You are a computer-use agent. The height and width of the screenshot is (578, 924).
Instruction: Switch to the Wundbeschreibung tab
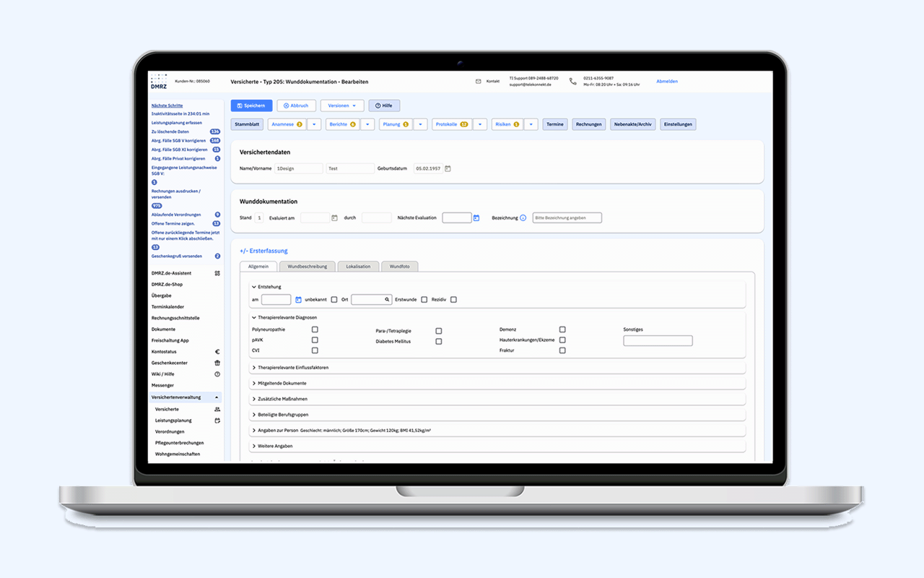[307, 266]
